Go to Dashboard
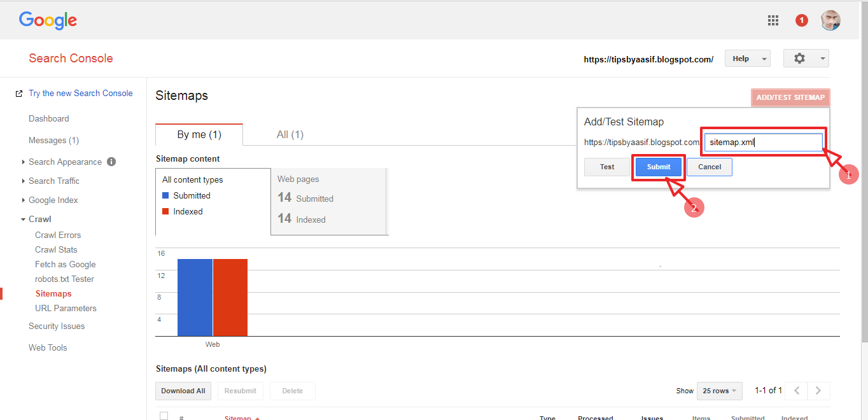Image resolution: width=868 pixels, height=420 pixels. pyautogui.click(x=49, y=118)
